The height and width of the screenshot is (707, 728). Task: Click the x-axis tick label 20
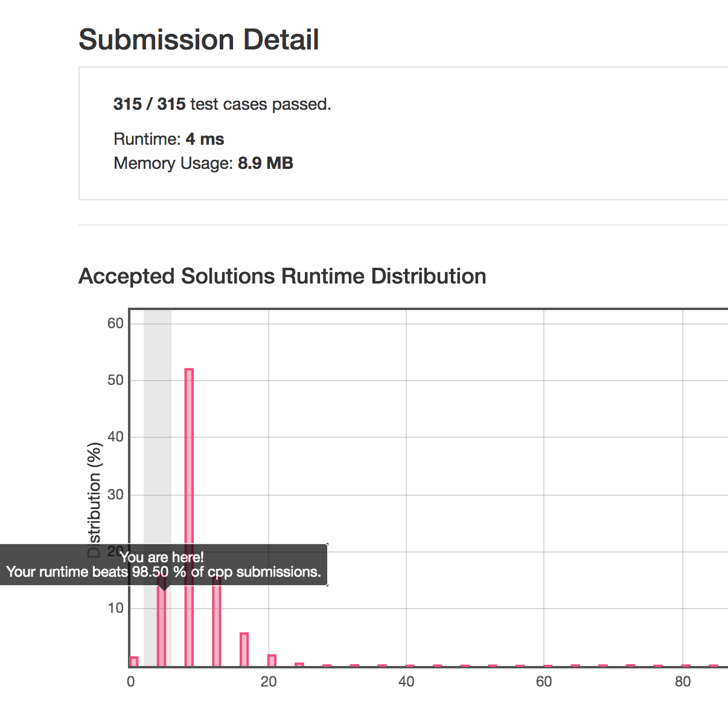click(269, 682)
